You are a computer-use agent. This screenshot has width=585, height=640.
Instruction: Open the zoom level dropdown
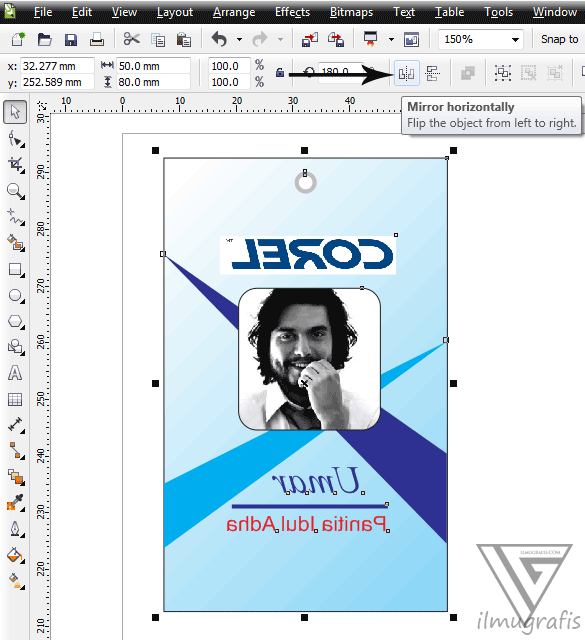click(x=515, y=40)
